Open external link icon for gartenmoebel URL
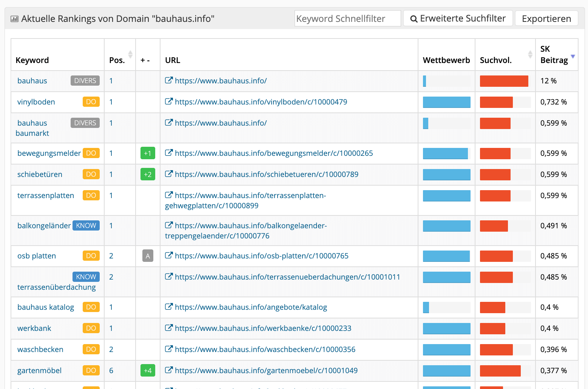The width and height of the screenshot is (588, 389). coord(169,370)
